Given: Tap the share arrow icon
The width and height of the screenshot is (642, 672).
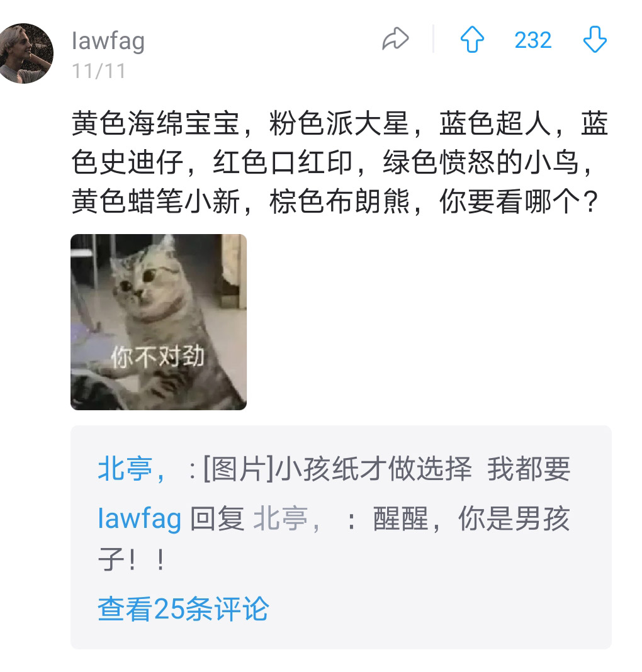Looking at the screenshot, I should [x=395, y=39].
